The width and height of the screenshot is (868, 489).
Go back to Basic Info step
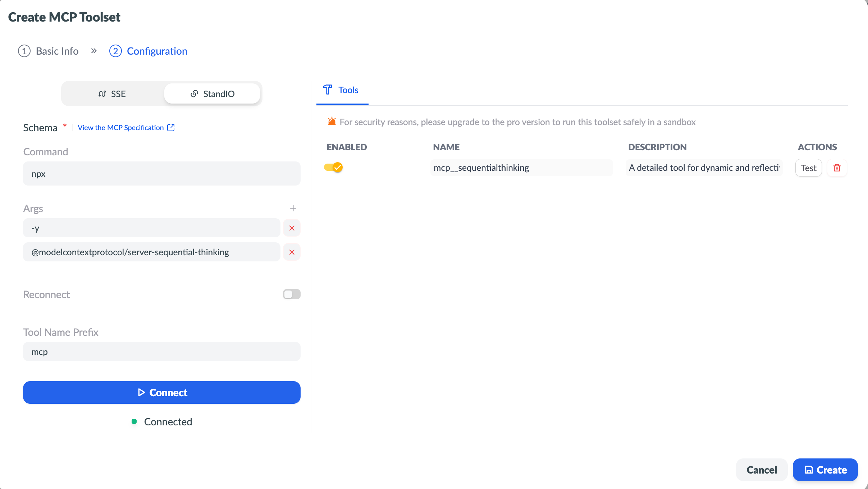[57, 51]
